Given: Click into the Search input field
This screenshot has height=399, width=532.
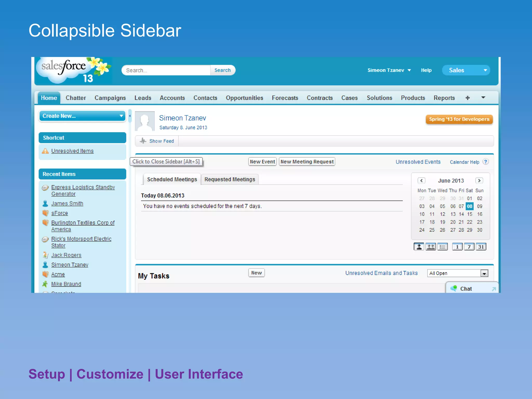Looking at the screenshot, I should point(166,70).
